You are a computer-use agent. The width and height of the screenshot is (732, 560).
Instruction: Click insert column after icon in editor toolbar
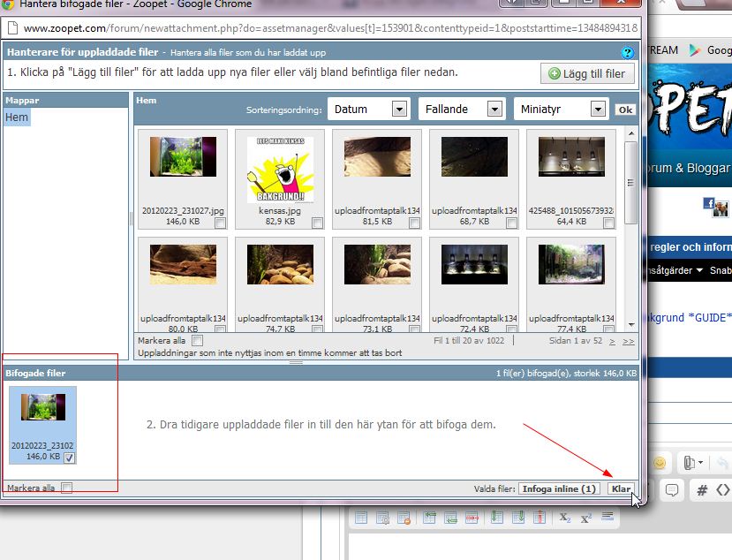coord(518,517)
